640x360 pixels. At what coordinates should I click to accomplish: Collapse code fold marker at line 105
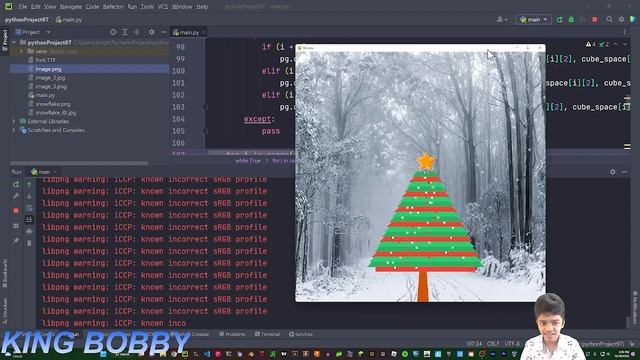[x=205, y=131]
